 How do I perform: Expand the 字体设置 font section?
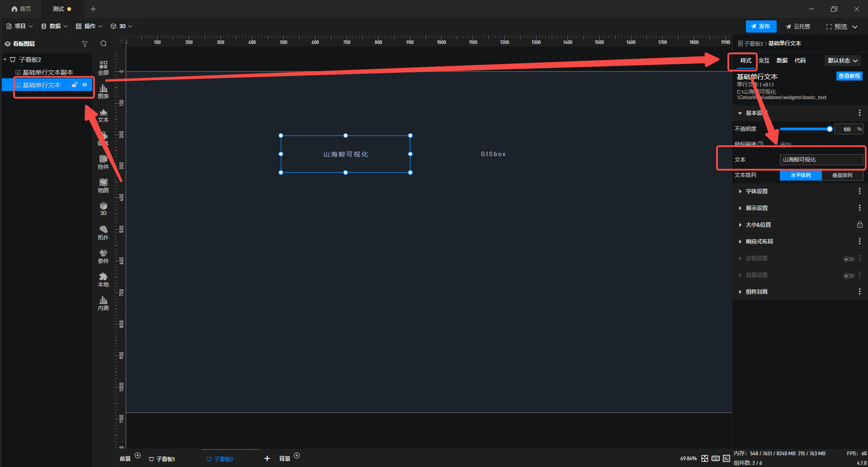tap(756, 191)
